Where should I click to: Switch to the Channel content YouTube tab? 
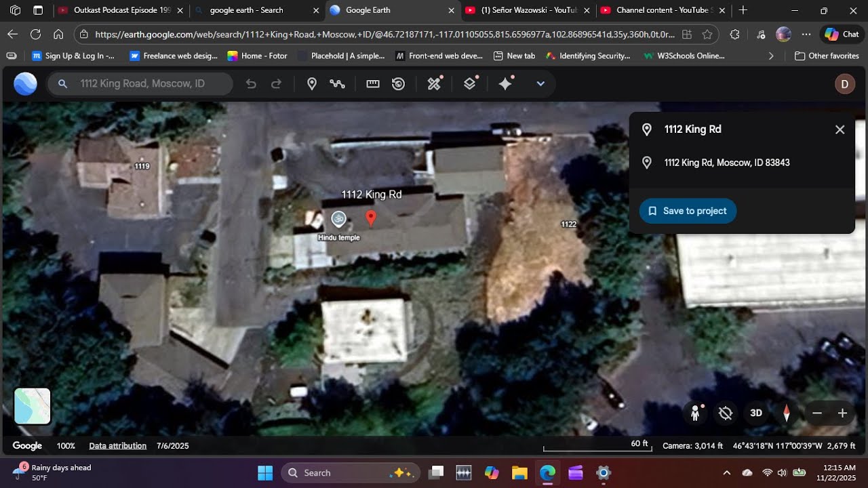click(x=663, y=10)
